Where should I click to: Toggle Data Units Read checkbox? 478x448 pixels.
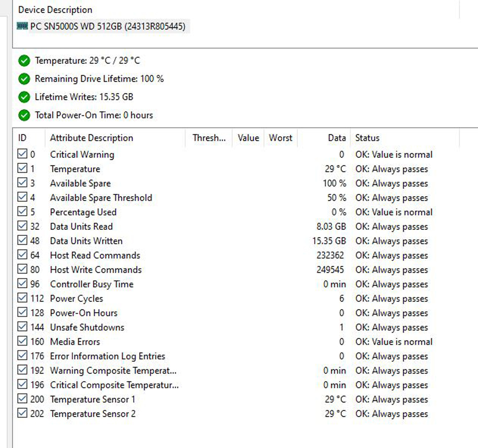[22, 226]
